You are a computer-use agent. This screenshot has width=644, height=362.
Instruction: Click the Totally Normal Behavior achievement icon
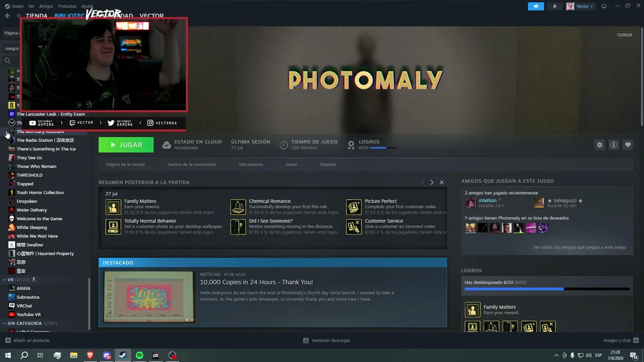113,227
